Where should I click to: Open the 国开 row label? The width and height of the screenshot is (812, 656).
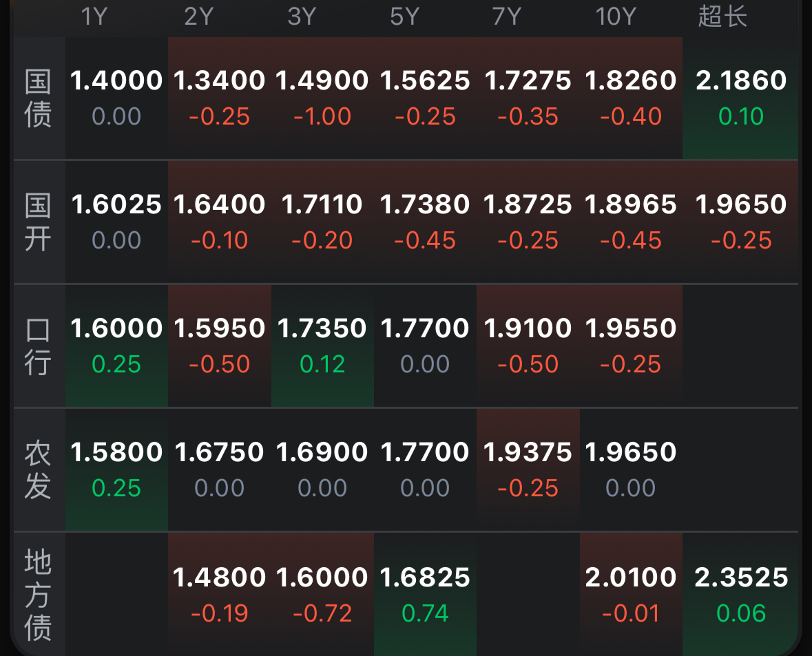38,222
